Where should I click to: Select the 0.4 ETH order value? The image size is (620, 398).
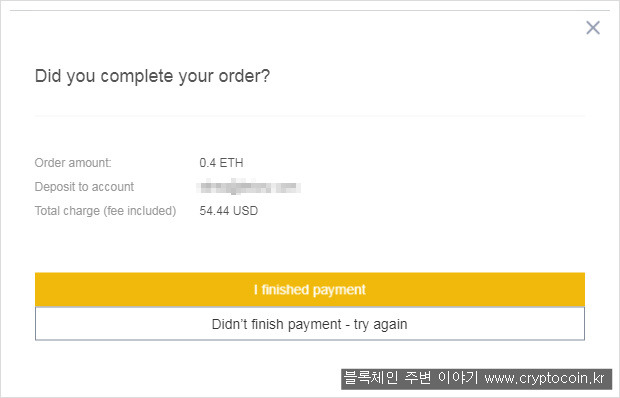tap(221, 163)
